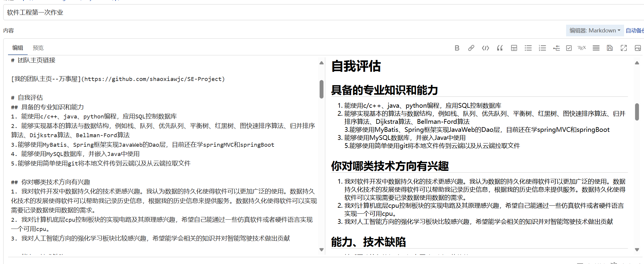644x264 pixels.
Task: Click the editor pane scroll up arrow
Action: tap(321, 63)
